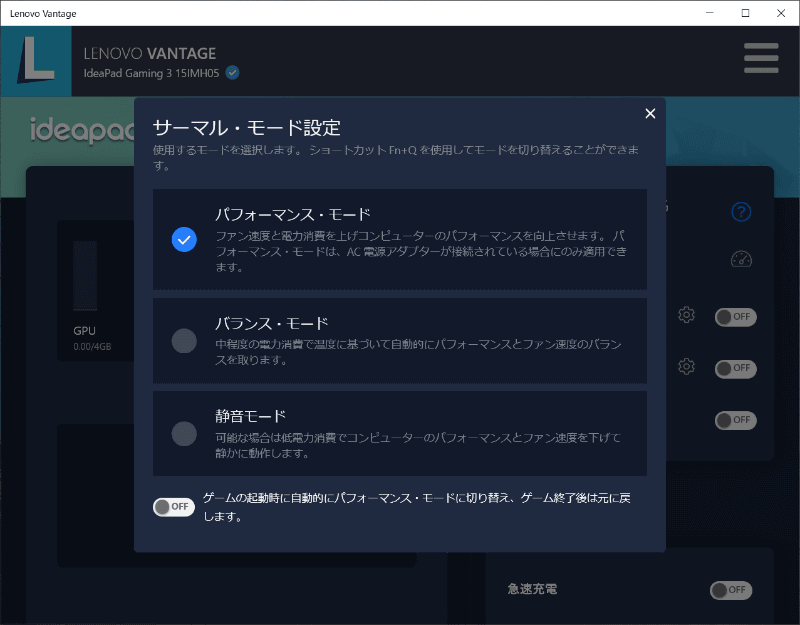The width and height of the screenshot is (800, 625).
Task: Click the Lenovo Vantage L logo icon
Action: [x=36, y=59]
